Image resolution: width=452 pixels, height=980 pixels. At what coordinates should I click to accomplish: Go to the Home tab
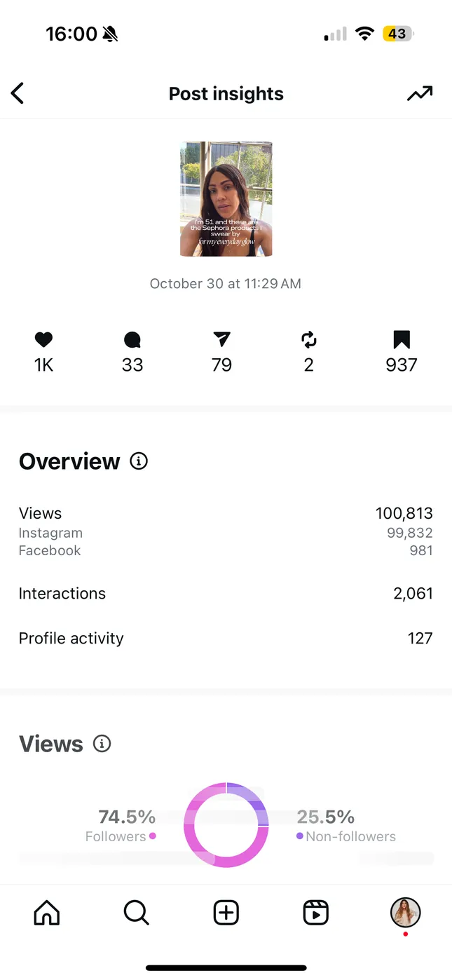[47, 913]
